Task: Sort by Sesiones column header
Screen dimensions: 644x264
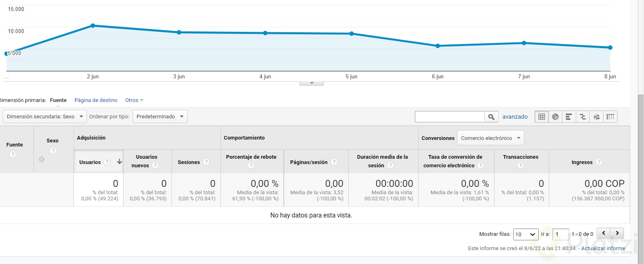Action: pos(189,162)
